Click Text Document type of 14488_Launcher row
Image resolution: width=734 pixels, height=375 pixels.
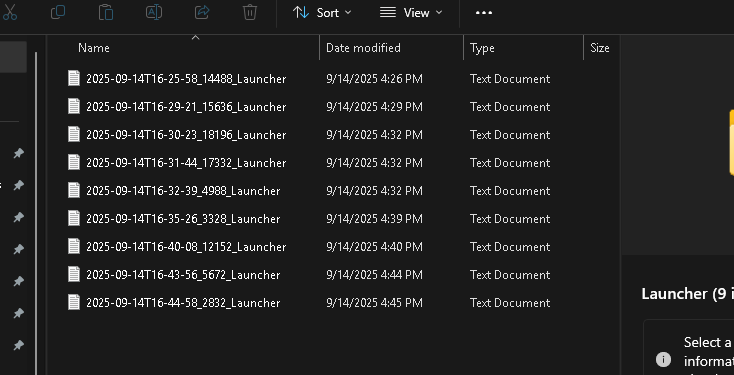[x=510, y=79]
